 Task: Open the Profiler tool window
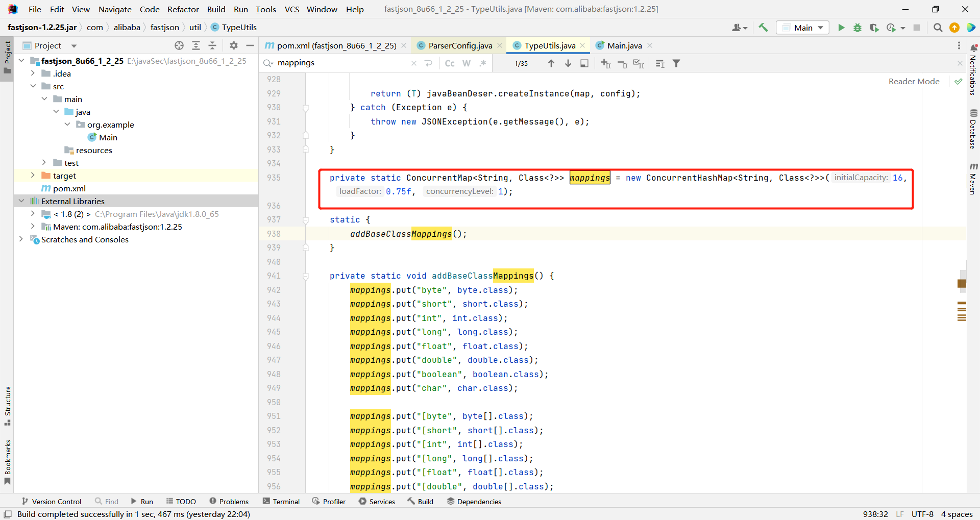coord(329,502)
